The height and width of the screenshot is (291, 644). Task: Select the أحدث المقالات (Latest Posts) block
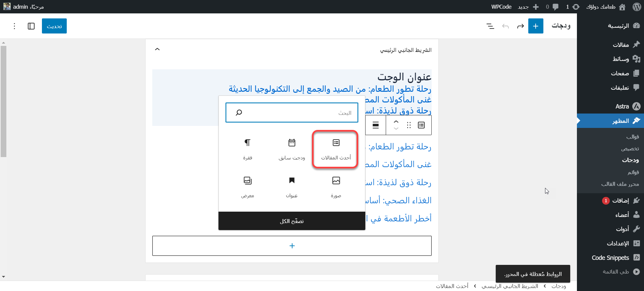click(336, 149)
